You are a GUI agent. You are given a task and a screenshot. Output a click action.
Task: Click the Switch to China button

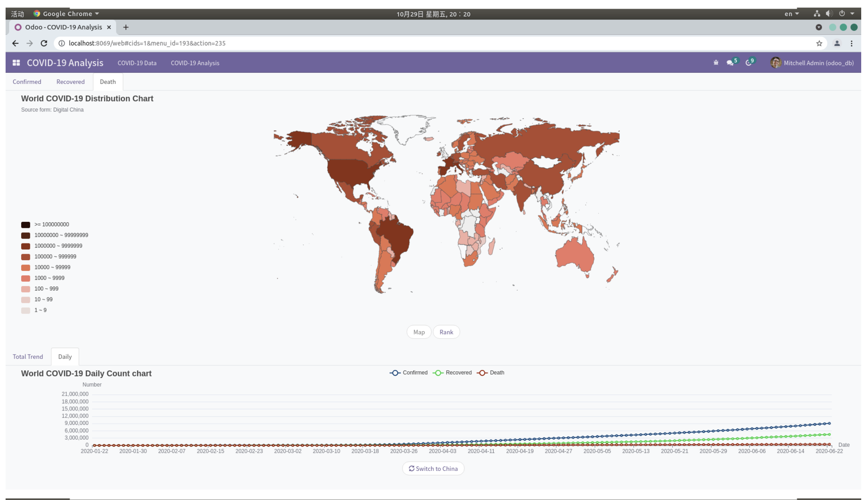click(x=433, y=468)
